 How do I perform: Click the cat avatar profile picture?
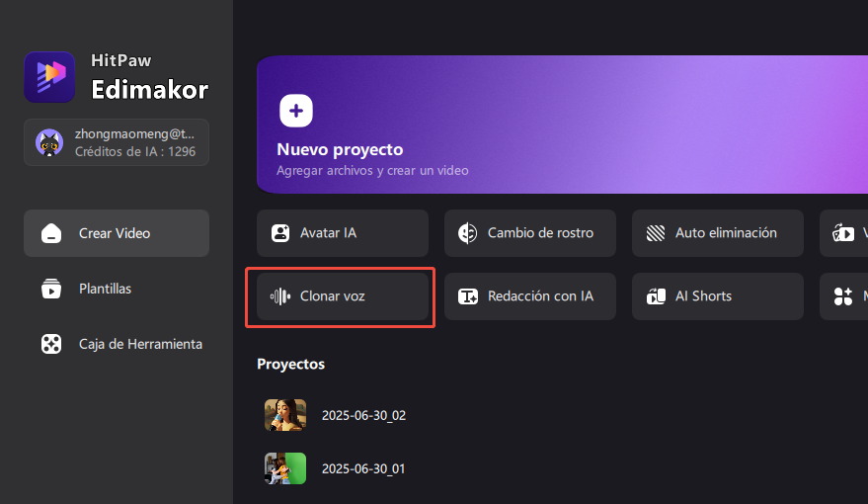pos(49,143)
